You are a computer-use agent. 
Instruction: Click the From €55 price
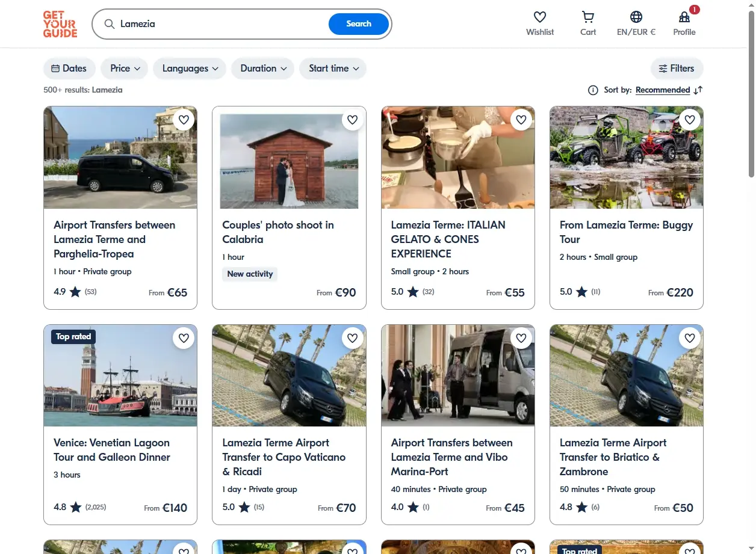(x=506, y=293)
